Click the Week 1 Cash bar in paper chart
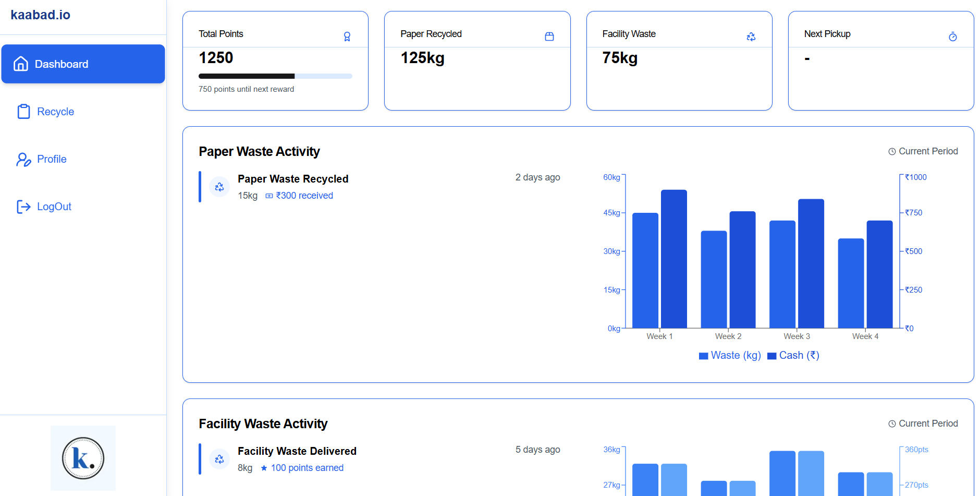 pos(674,259)
